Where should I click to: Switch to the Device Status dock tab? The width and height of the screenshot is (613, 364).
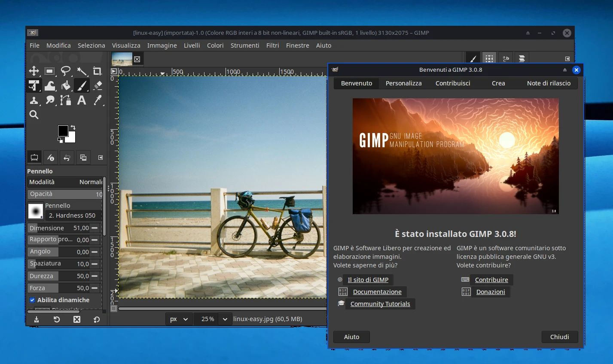point(50,157)
